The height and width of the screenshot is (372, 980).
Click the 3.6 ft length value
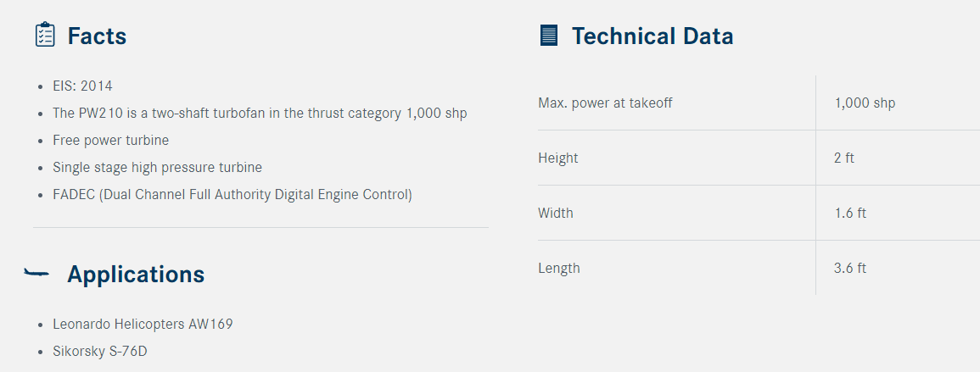pyautogui.click(x=850, y=269)
